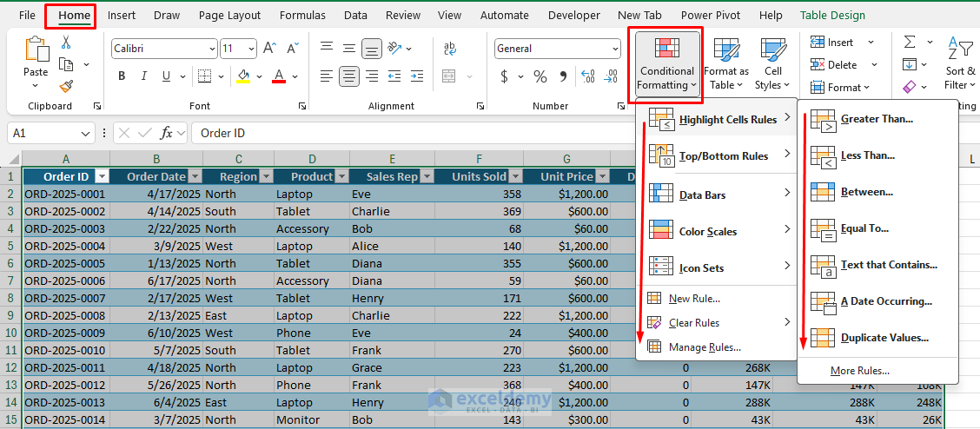Open Highlight Cells Rules submenu
This screenshot has width=980, height=429.
716,119
